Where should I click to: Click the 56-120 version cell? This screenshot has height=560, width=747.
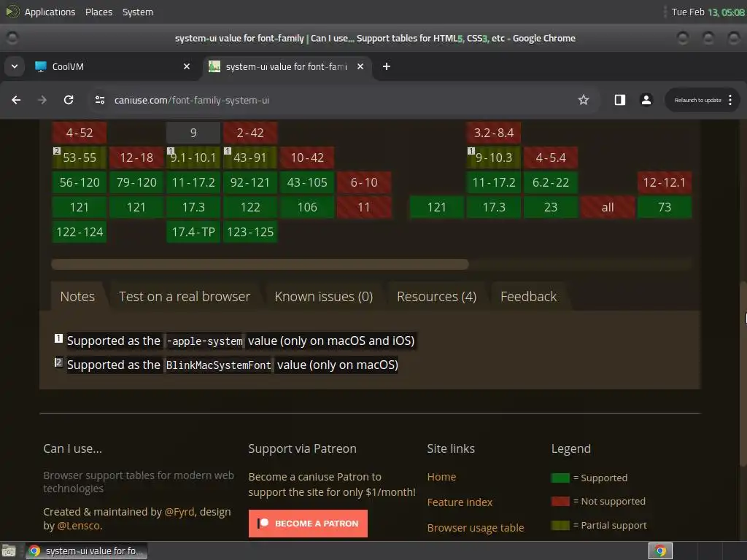pyautogui.click(x=79, y=182)
